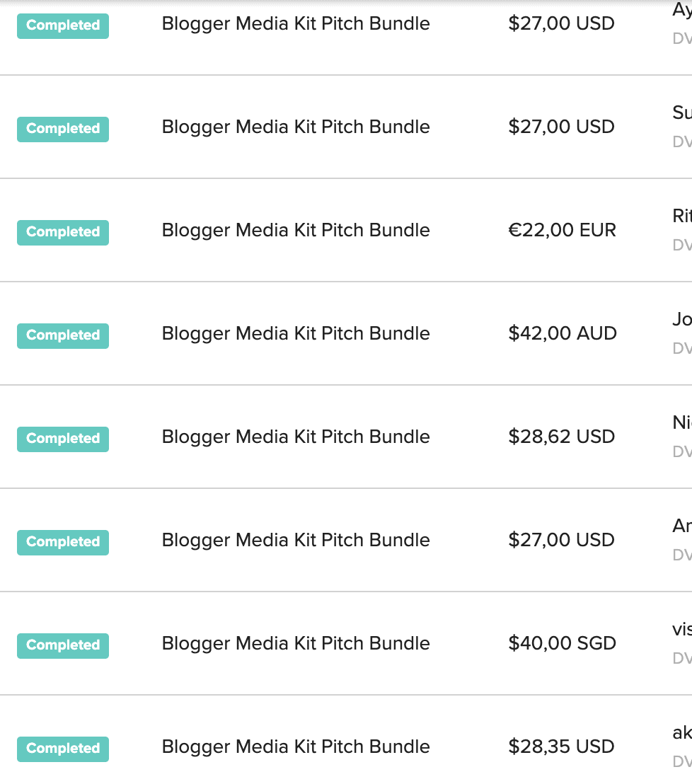Image resolution: width=692 pixels, height=784 pixels.
Task: Select Completed status for the $28,35 USD order
Action: tap(63, 749)
